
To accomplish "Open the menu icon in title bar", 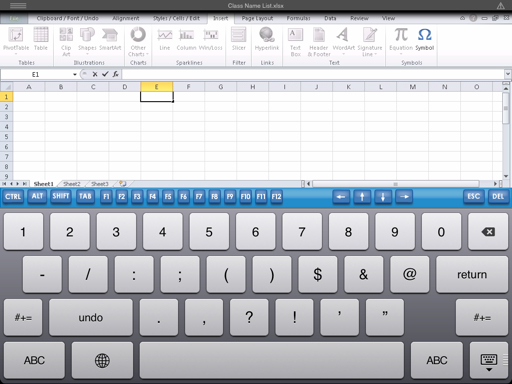I will [18, 6].
